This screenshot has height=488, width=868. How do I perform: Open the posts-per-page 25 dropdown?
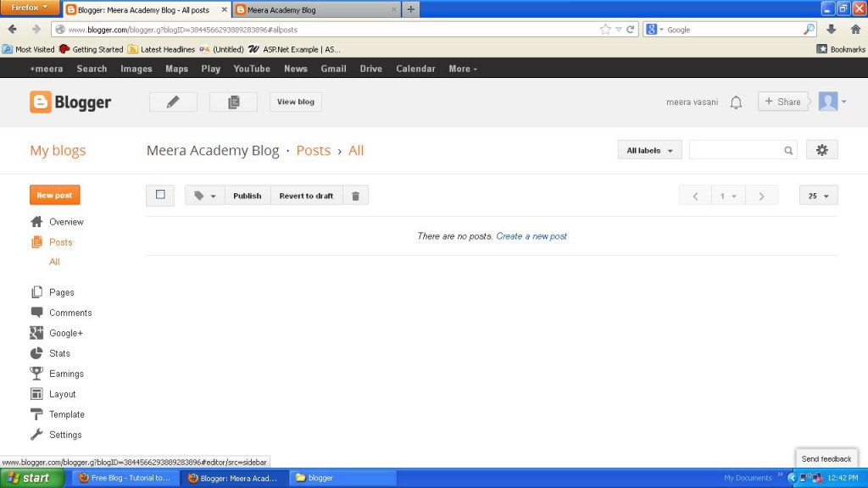[817, 195]
